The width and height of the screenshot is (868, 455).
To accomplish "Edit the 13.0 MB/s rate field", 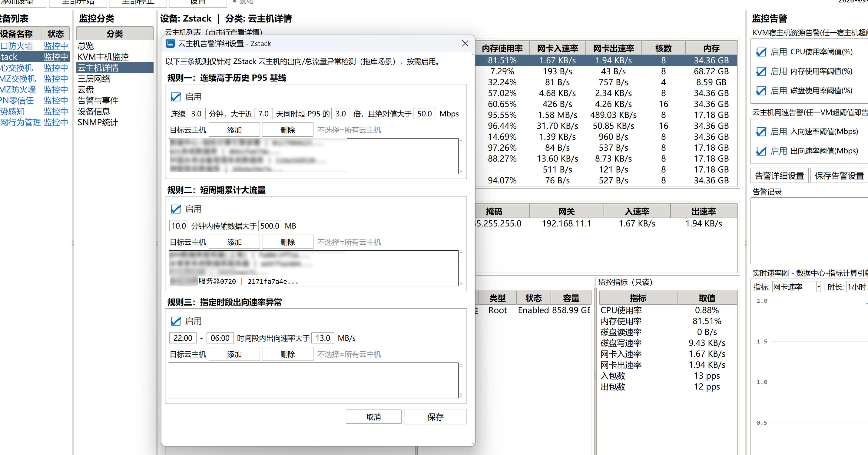I will [x=323, y=338].
